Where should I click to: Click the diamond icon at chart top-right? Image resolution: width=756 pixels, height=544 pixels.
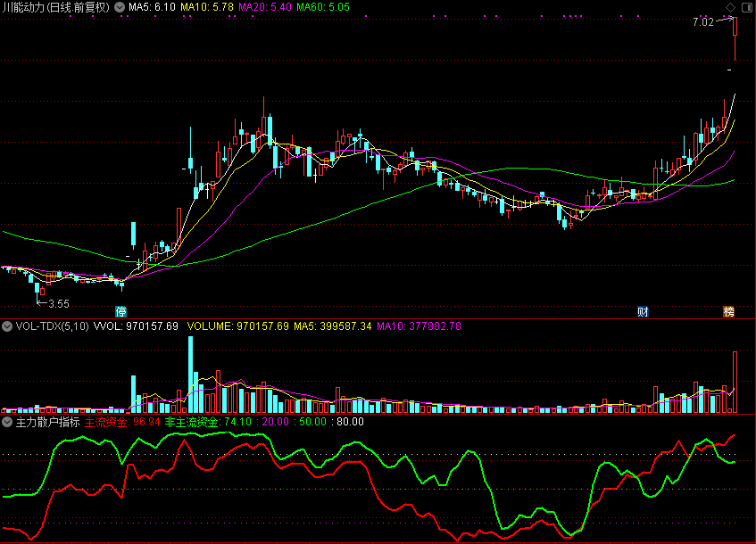coord(730,7)
